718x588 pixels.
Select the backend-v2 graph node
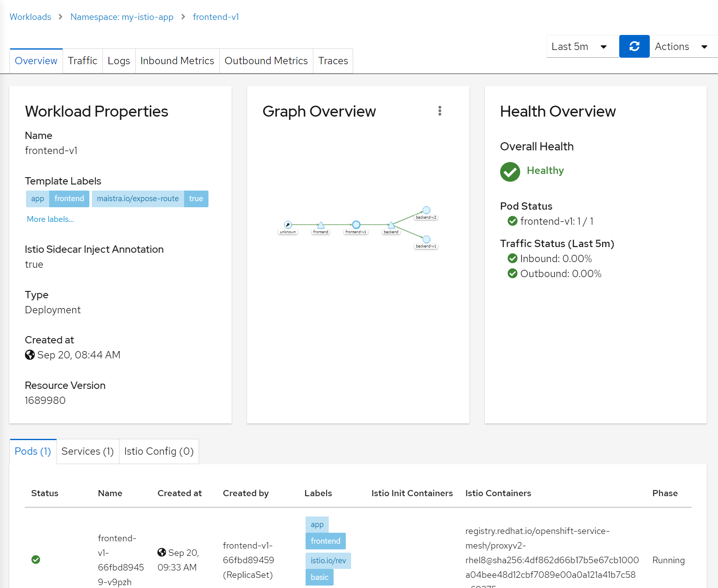coord(426,210)
